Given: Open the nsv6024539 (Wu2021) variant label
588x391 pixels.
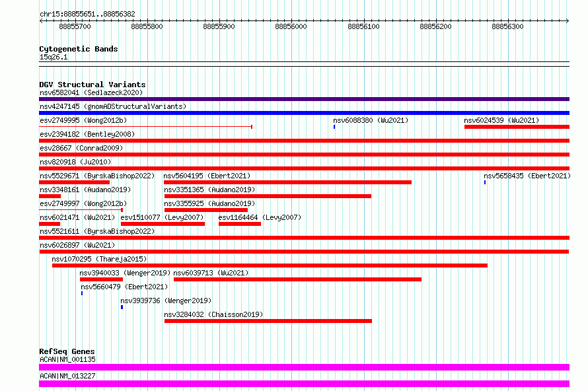Looking at the screenshot, I should [501, 120].
